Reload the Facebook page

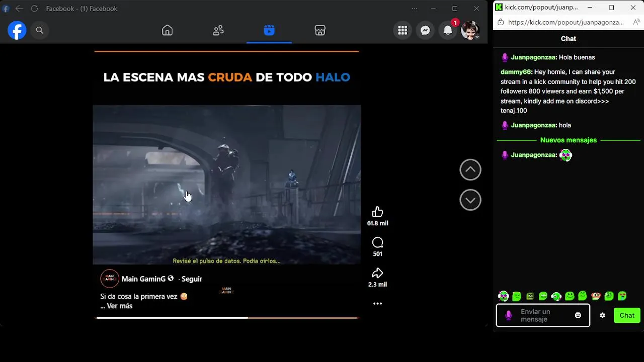point(34,9)
